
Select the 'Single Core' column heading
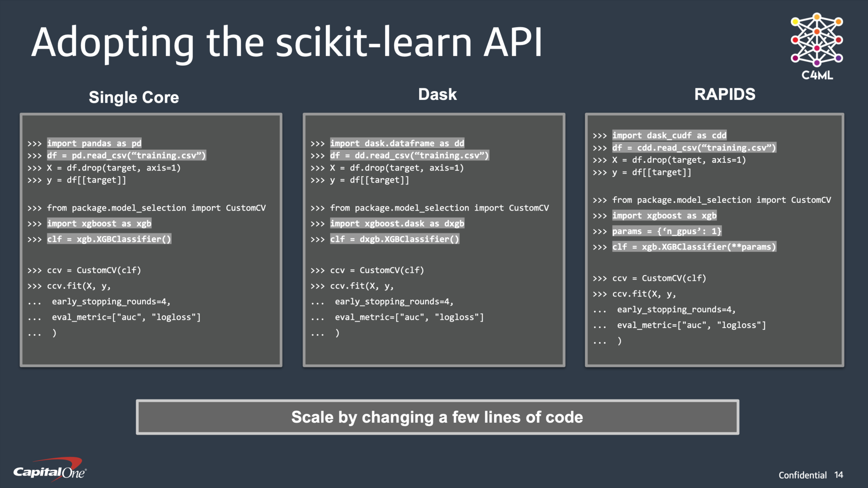tap(134, 97)
